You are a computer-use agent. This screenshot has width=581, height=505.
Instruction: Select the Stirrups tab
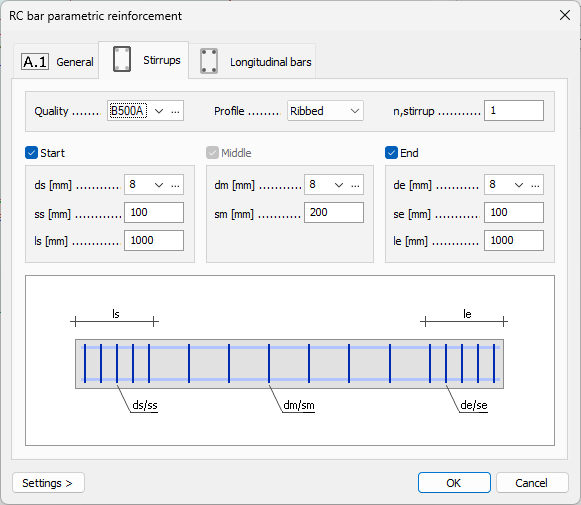[x=144, y=60]
